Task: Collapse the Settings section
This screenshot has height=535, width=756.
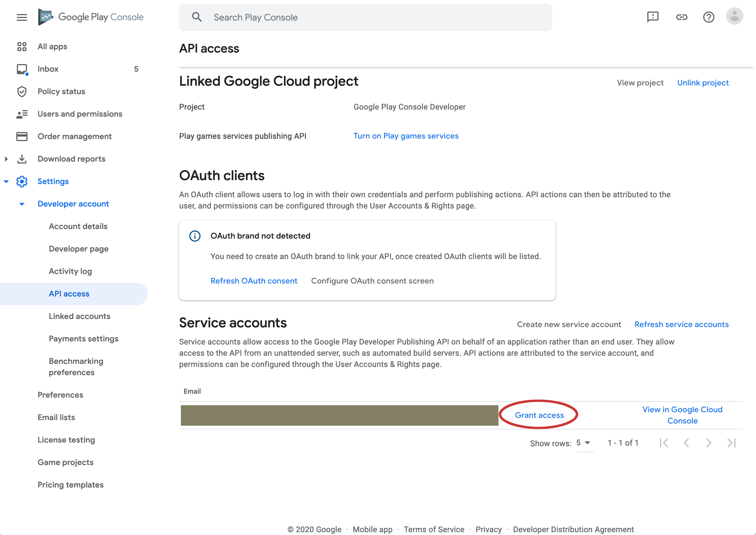Action: pos(6,182)
